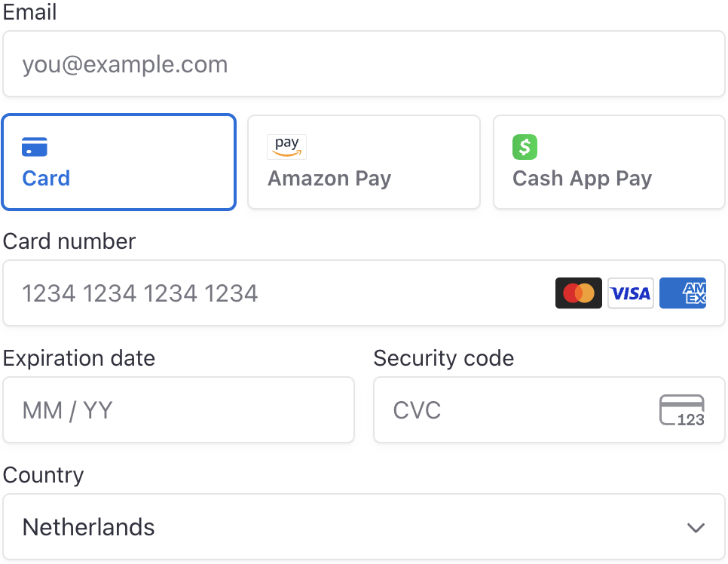The image size is (728, 564).
Task: Focus the MM / YY expiration field
Action: [179, 410]
